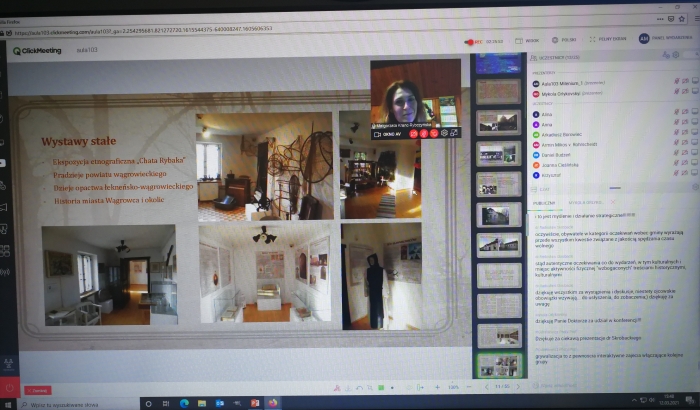Viewport: 700px width, 410px height.
Task: Toggle the camera in the AV window
Action: tap(414, 132)
